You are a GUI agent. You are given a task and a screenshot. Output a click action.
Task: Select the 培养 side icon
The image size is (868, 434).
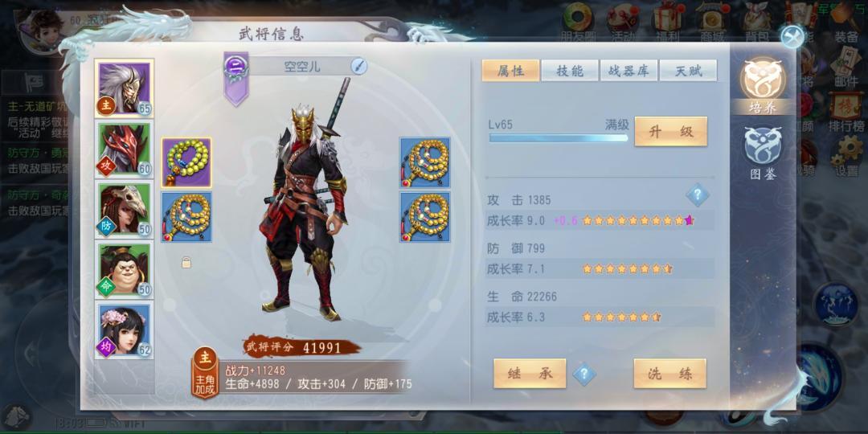pos(762,84)
